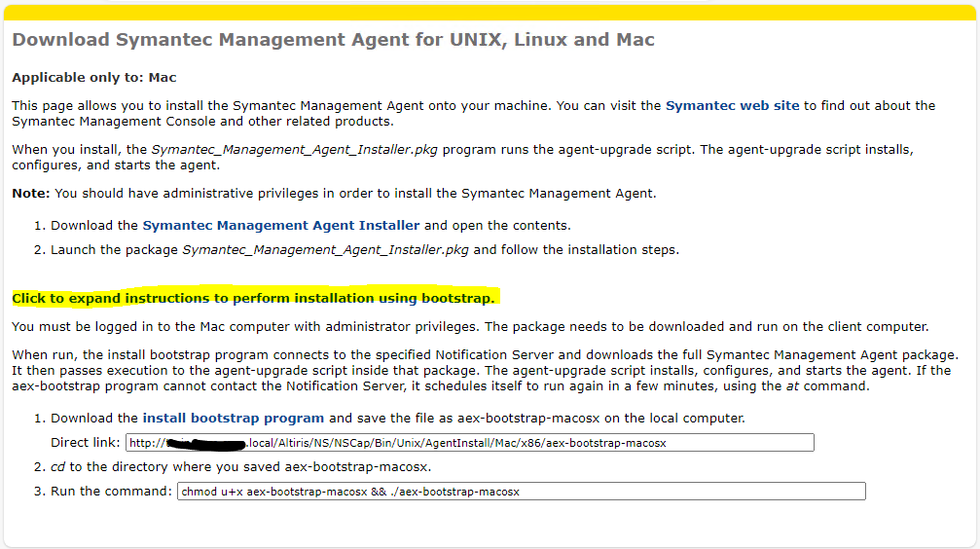Click the yellow bar at the page top

490,11
